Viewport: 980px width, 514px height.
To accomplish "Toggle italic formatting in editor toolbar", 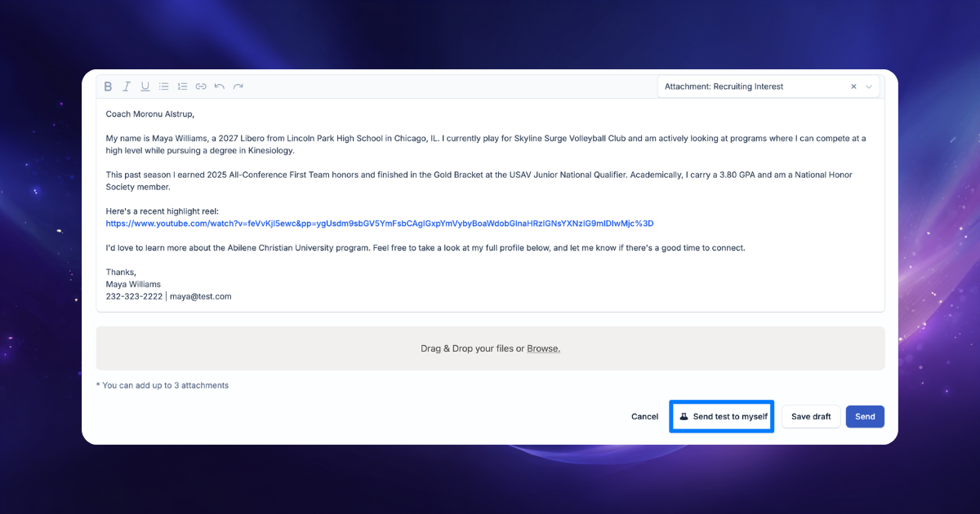I will 127,86.
